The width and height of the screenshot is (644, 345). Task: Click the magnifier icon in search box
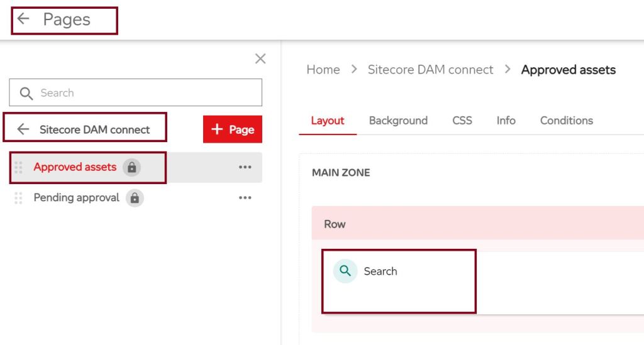26,93
